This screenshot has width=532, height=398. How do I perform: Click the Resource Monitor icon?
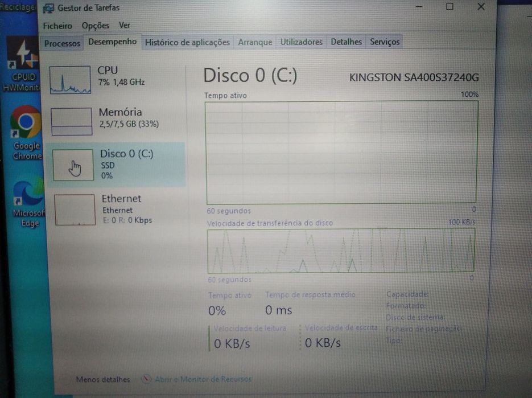point(146,379)
